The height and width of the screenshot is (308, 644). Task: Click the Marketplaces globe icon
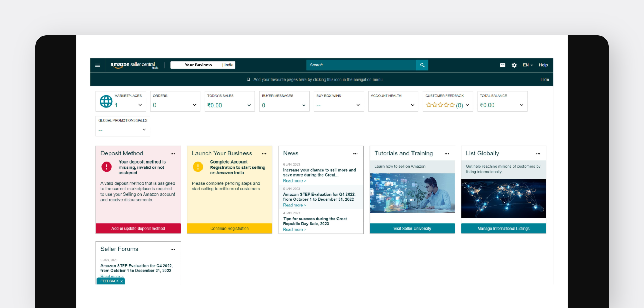coord(106,101)
